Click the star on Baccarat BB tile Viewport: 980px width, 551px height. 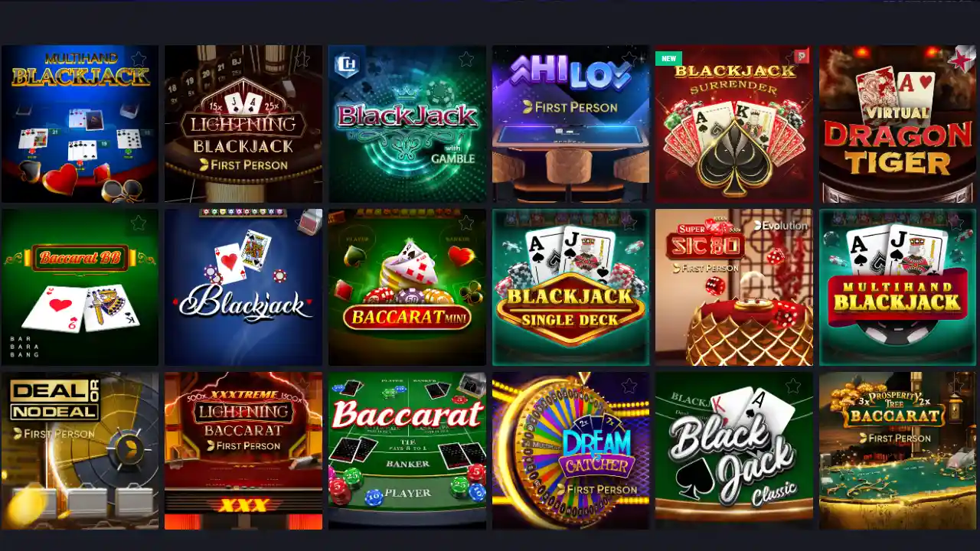pyautogui.click(x=139, y=223)
